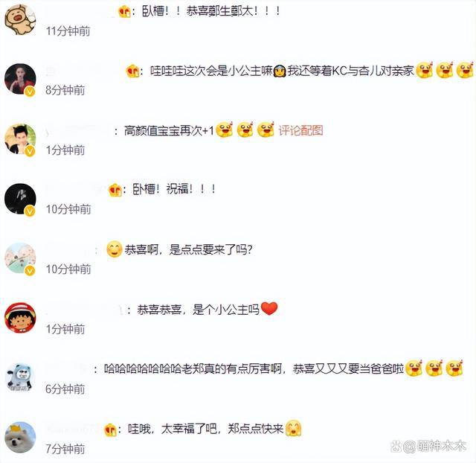Open the white Pomeranian dog avatar
Image resolution: width=476 pixels, height=463 pixels.
click(x=20, y=438)
